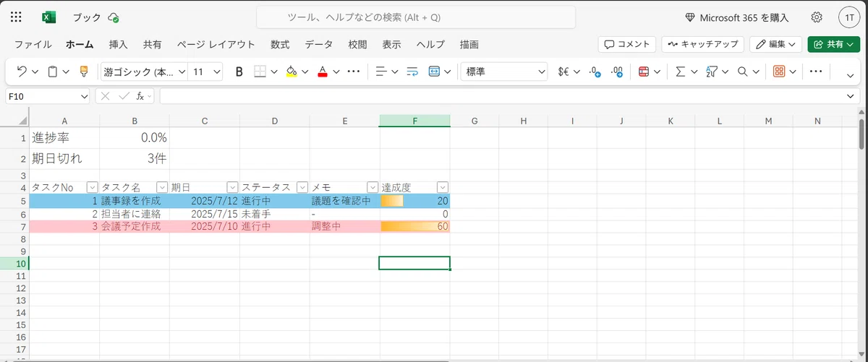868x362 pixels.
Task: Click the Merge cells icon
Action: pyautogui.click(x=435, y=72)
